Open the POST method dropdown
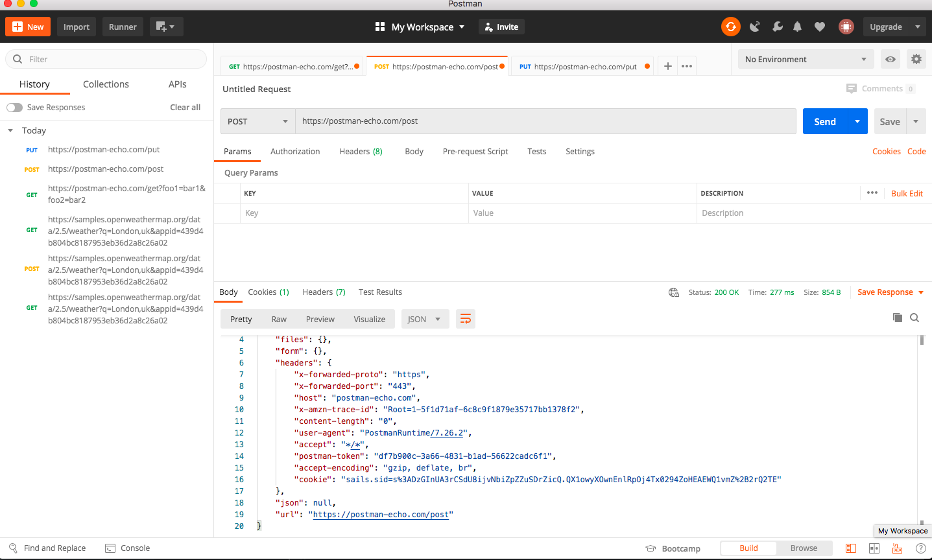The image size is (932, 560). click(257, 121)
